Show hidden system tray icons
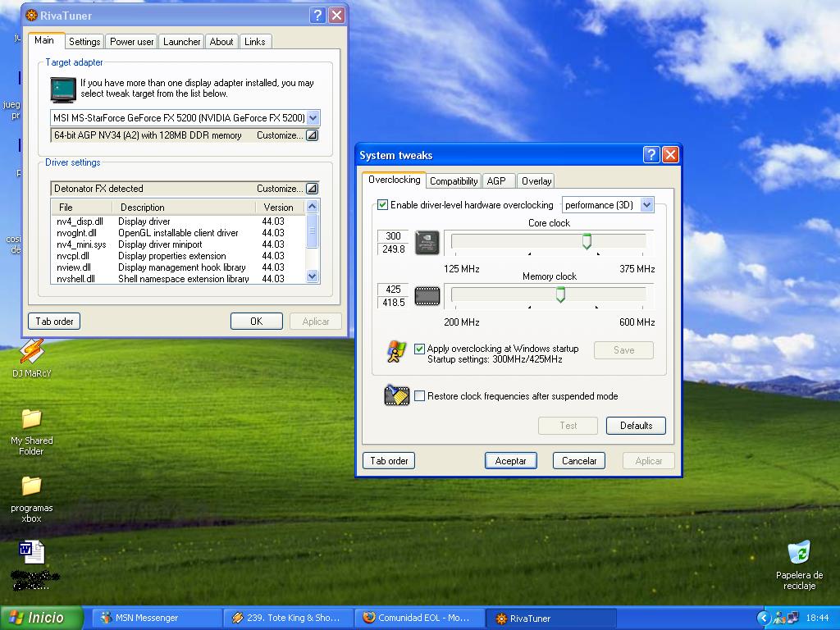Screen dimensions: 840x630 coord(763,619)
